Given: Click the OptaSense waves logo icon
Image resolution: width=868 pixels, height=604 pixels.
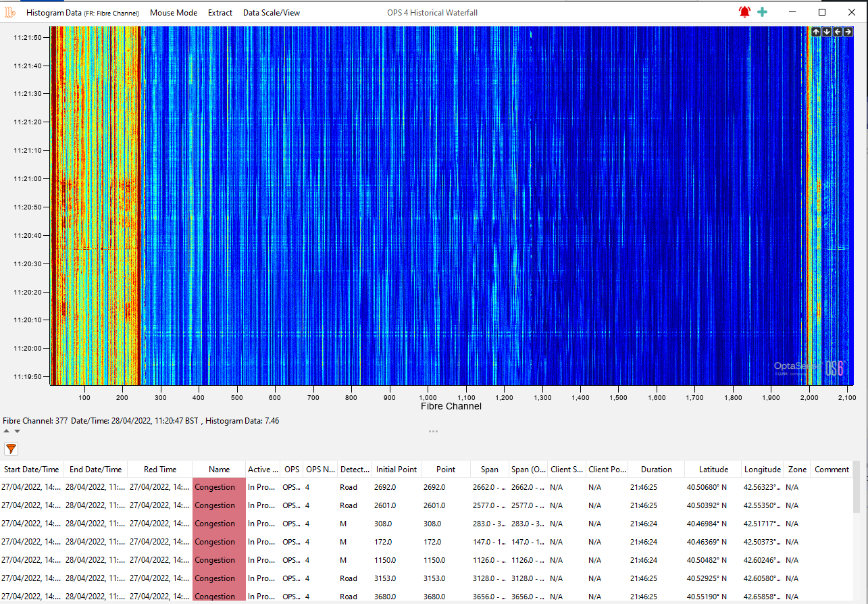Looking at the screenshot, I should [x=9, y=11].
